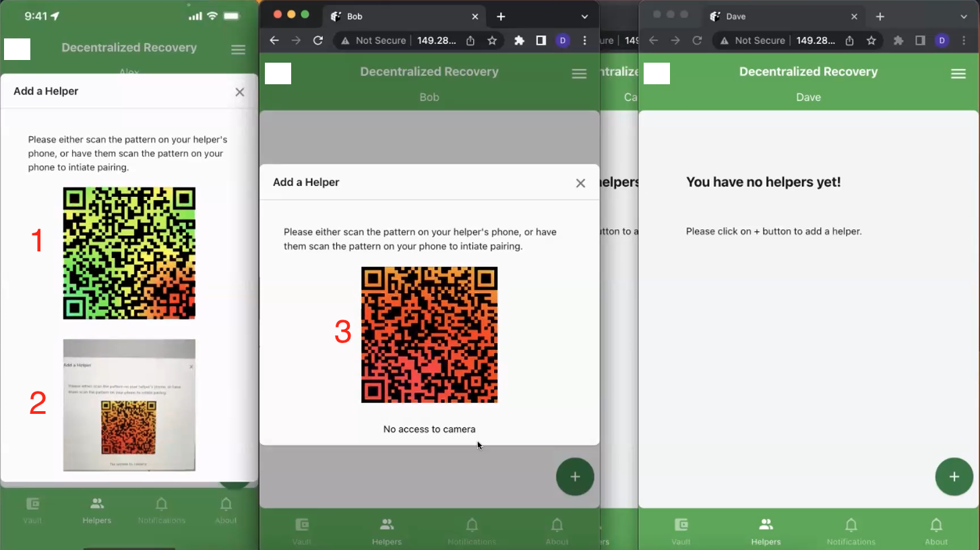
Task: Bookmark the page with star in Bob's browser
Action: coord(492,40)
